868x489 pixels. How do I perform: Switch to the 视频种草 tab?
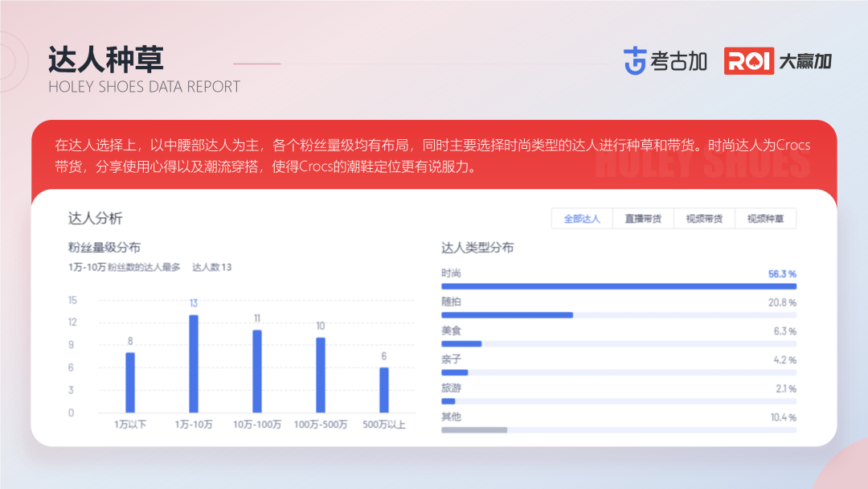pyautogui.click(x=766, y=219)
